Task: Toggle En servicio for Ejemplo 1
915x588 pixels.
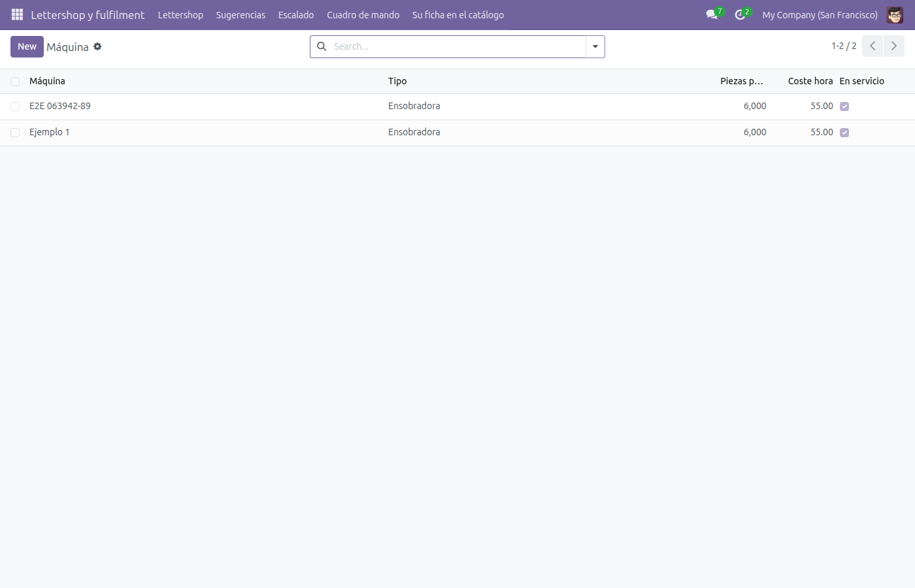Action: click(844, 133)
